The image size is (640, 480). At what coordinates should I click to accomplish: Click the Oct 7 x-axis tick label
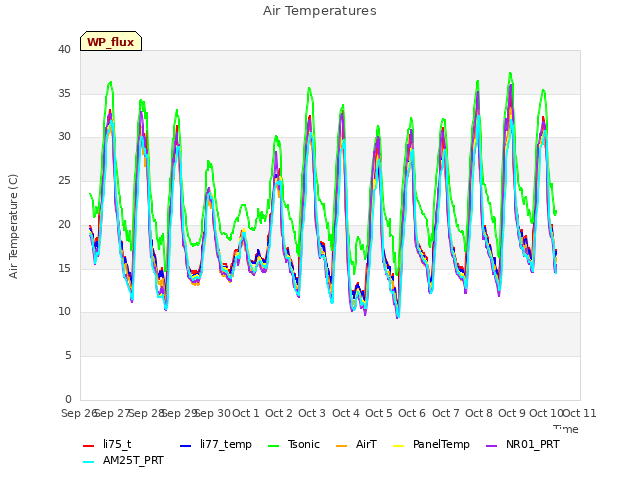click(446, 413)
